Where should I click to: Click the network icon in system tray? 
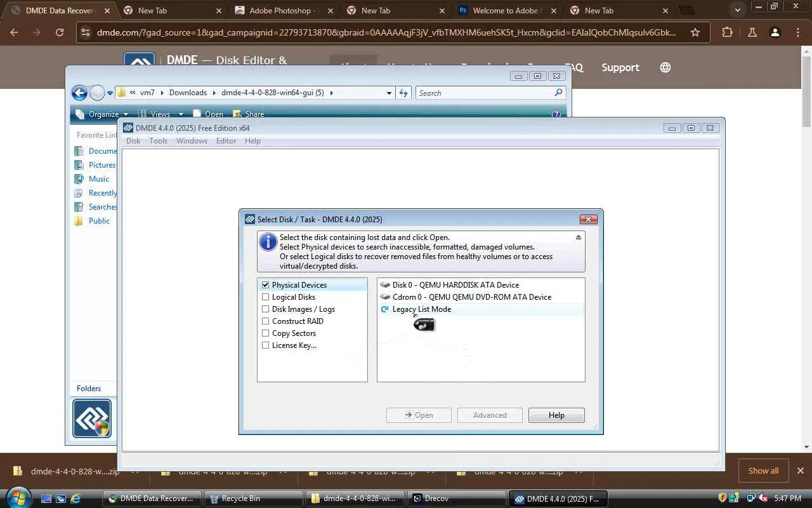click(x=751, y=498)
